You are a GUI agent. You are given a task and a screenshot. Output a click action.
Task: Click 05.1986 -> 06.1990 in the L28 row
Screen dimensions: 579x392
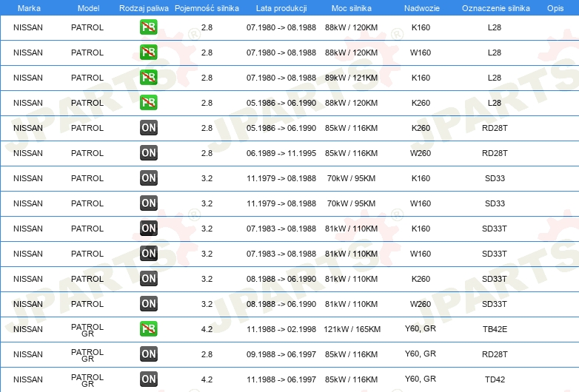(281, 103)
